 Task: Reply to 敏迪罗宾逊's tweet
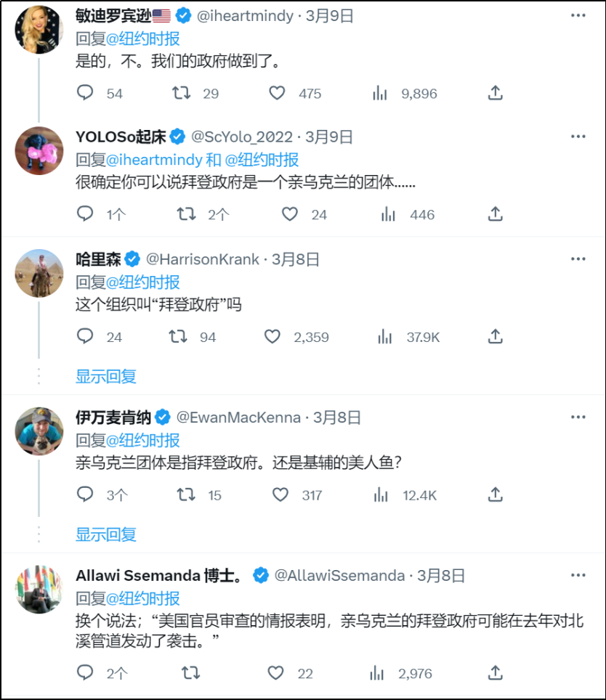tap(85, 93)
